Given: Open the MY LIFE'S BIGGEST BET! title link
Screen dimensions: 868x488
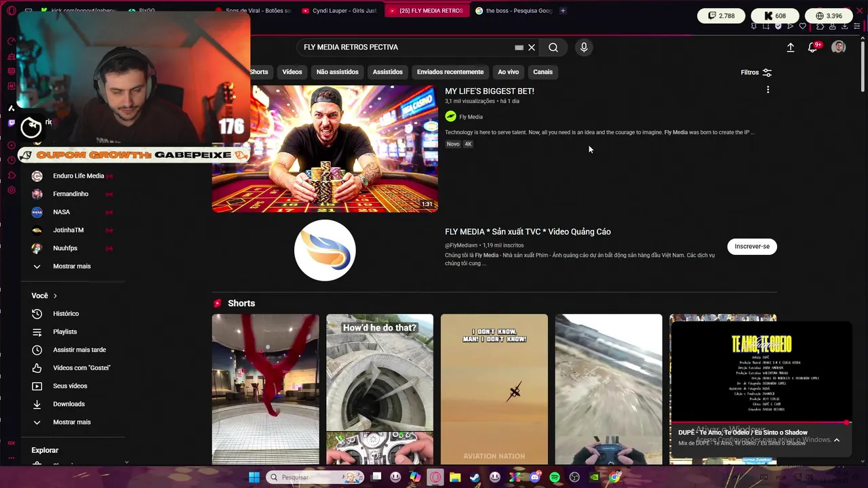Looking at the screenshot, I should pos(490,91).
